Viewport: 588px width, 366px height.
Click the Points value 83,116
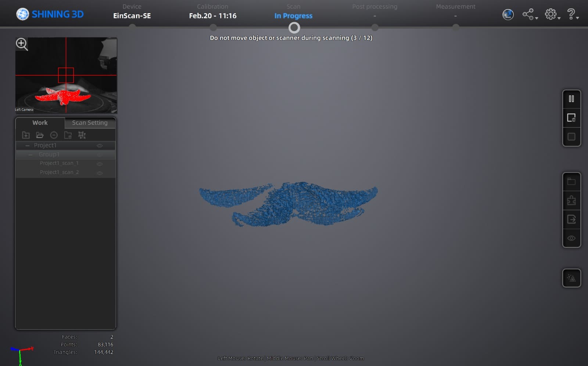coord(105,344)
